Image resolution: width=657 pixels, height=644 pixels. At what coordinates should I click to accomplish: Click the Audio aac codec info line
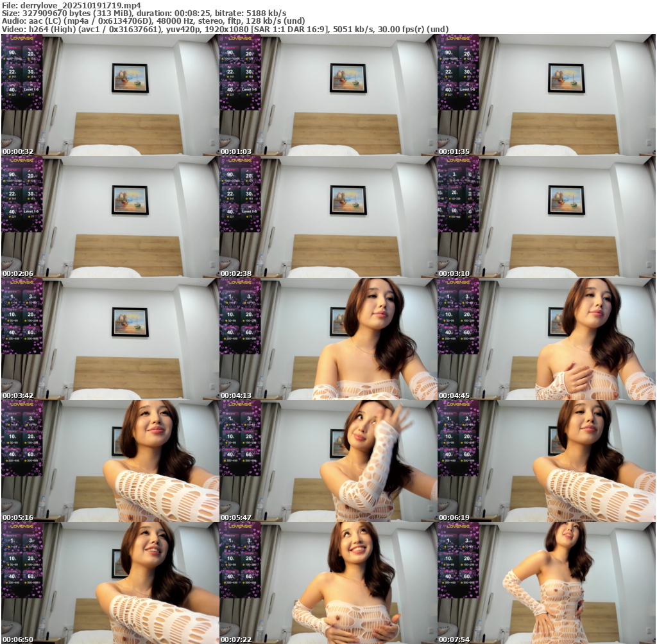click(x=153, y=21)
